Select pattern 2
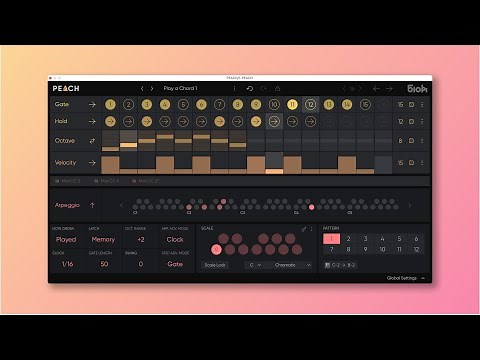480x360 pixels. pos(349,239)
